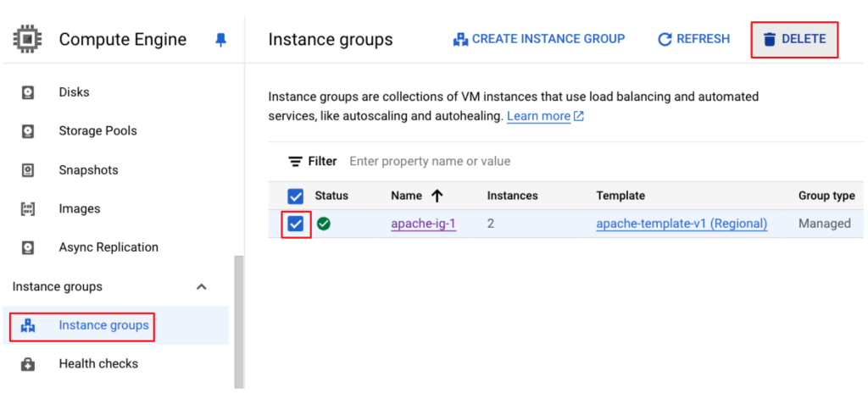Sort by Name using the arrow
The height and width of the screenshot is (393, 868).
(x=437, y=196)
